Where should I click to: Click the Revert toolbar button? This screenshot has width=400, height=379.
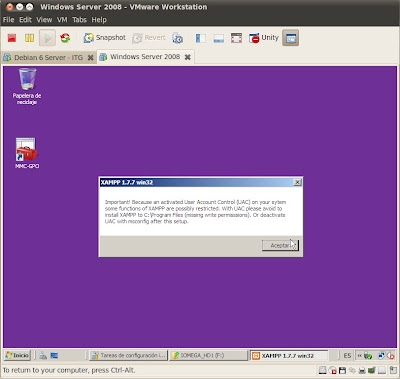[x=149, y=38]
